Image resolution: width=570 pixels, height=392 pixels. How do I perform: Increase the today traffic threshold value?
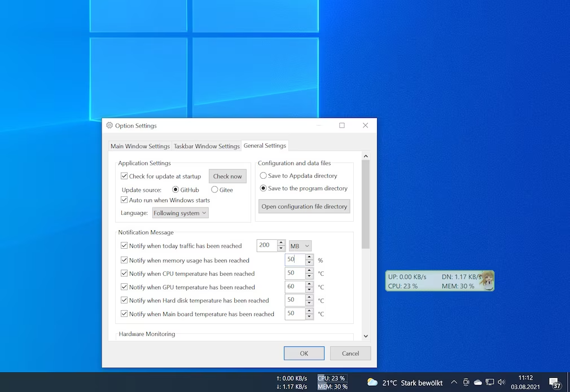coord(281,243)
